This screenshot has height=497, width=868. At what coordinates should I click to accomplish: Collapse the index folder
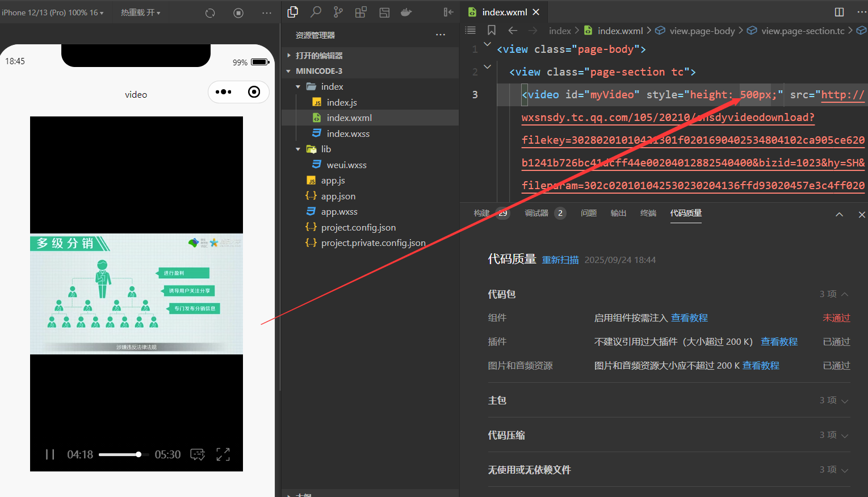370,86
